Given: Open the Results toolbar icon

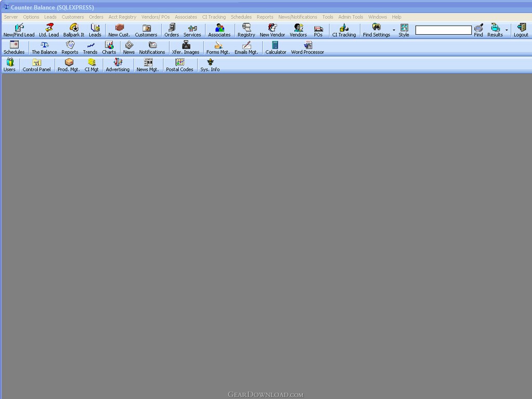Looking at the screenshot, I should (495, 30).
